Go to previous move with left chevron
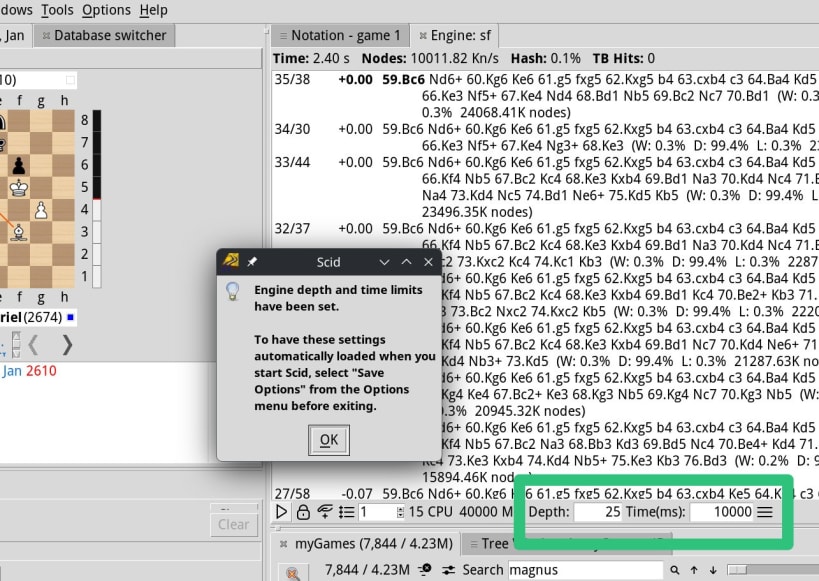 pyautogui.click(x=33, y=345)
